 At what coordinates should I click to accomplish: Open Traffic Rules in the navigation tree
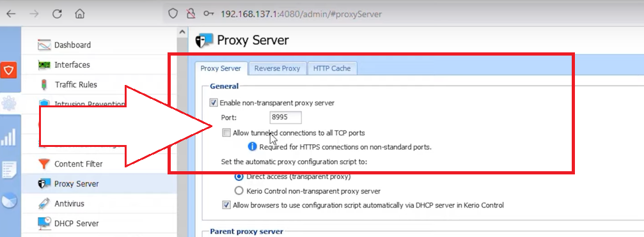click(76, 85)
